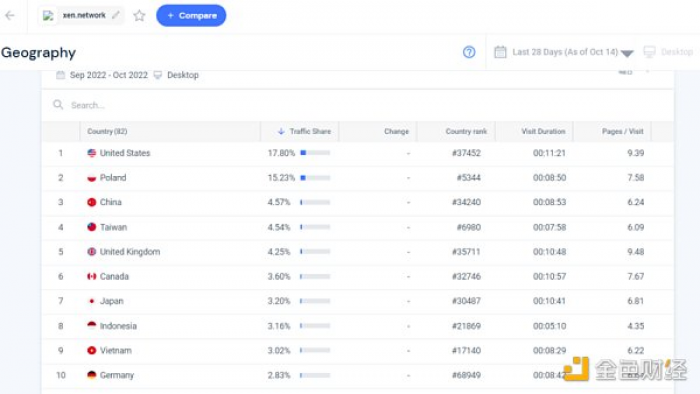Image resolution: width=700 pixels, height=394 pixels.
Task: Sort by the Visit Duration column header
Action: 543,131
